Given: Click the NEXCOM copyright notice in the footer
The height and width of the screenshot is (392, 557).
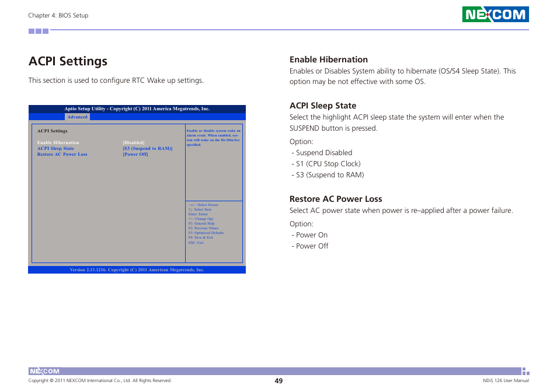Looking at the screenshot, I should (x=100, y=381).
